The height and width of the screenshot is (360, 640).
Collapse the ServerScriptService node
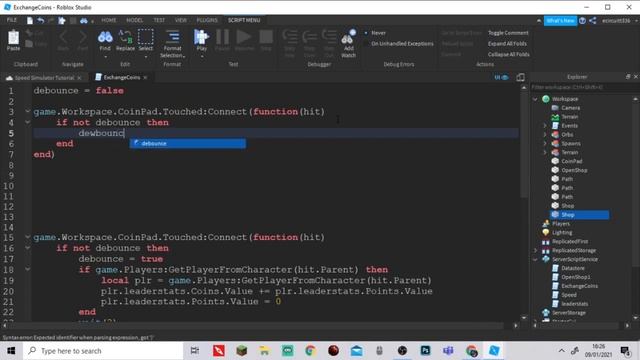pyautogui.click(x=536, y=259)
